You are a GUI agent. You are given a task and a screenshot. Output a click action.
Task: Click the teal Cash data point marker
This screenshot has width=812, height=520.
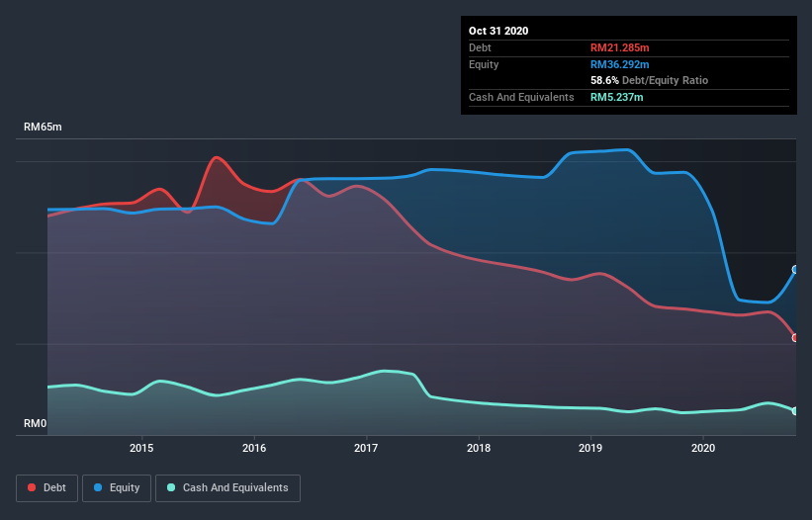click(795, 411)
